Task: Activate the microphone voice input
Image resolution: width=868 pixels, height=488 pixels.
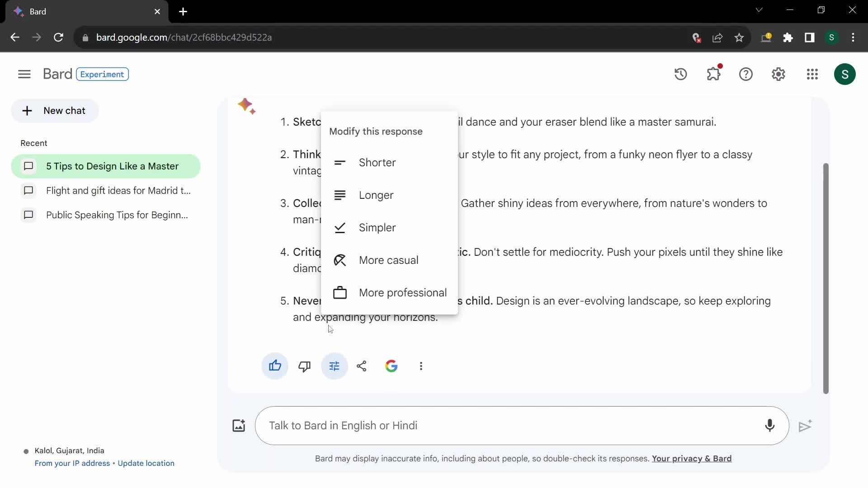Action: pyautogui.click(x=769, y=426)
